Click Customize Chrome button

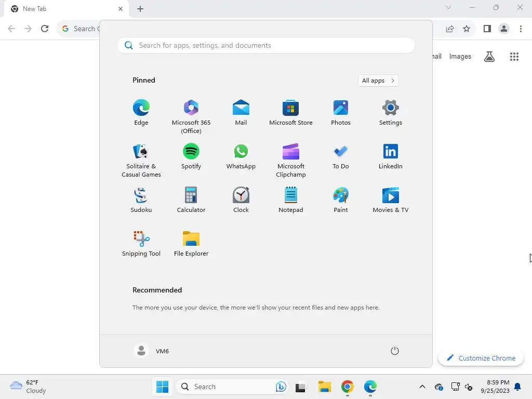tap(481, 358)
